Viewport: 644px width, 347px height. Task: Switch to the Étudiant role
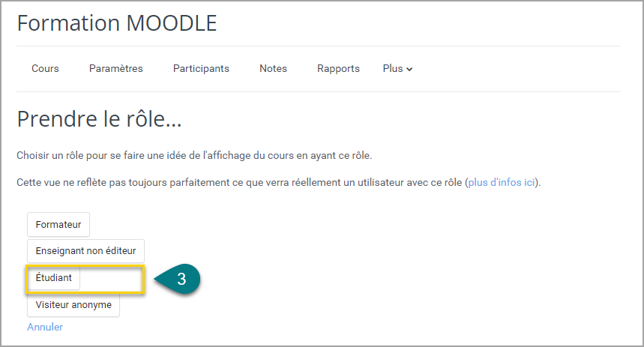(54, 278)
